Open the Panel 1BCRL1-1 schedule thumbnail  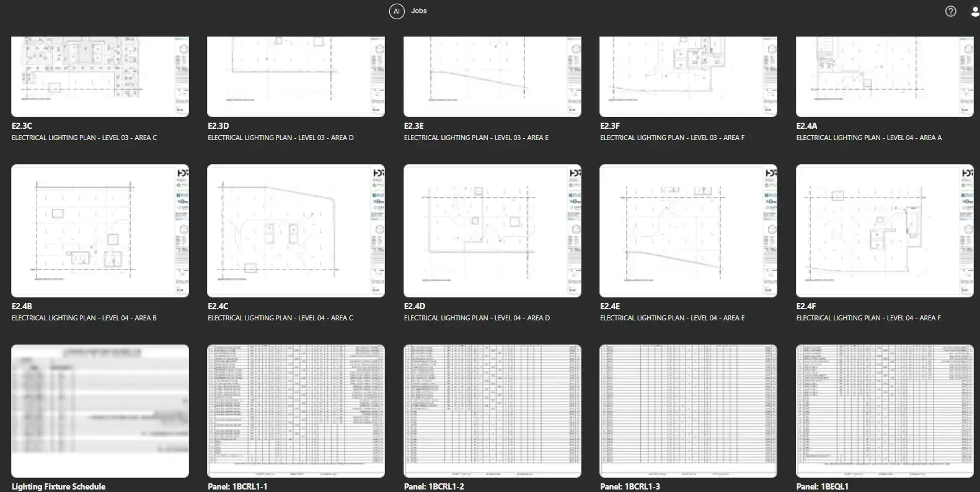click(x=296, y=411)
